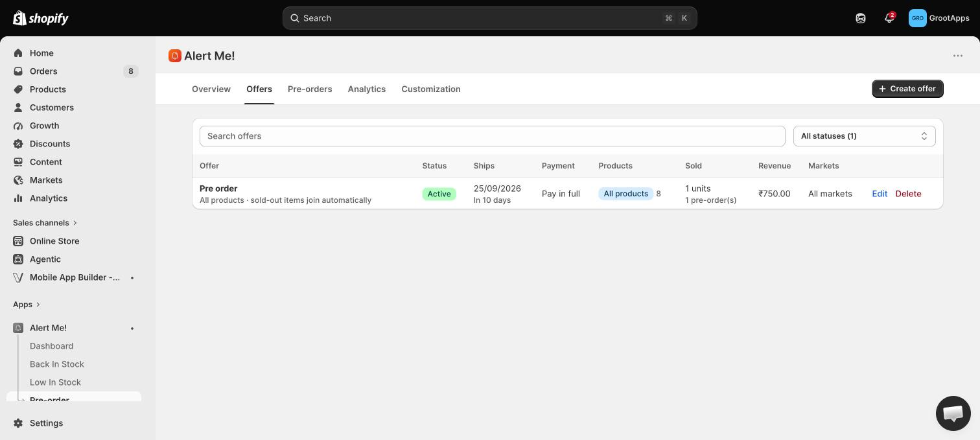
Task: Click the pin dot next to Mobile App Builder
Action: (x=132, y=277)
